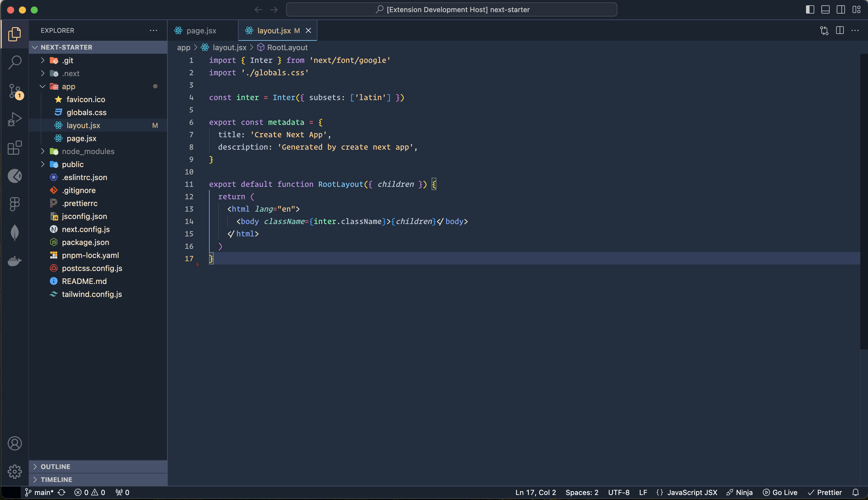Open the MongoDB leaf icon view
The image size is (868, 500).
pyautogui.click(x=14, y=233)
